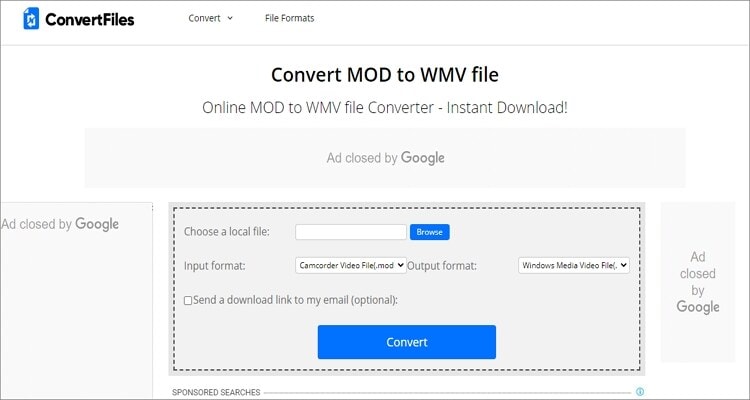This screenshot has height=400, width=750.
Task: Open the Convert menu
Action: pyautogui.click(x=210, y=18)
